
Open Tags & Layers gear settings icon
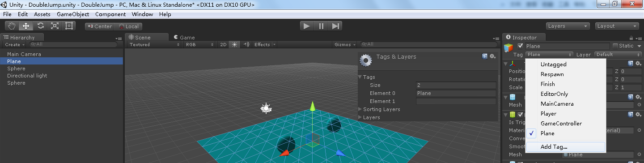(x=493, y=56)
